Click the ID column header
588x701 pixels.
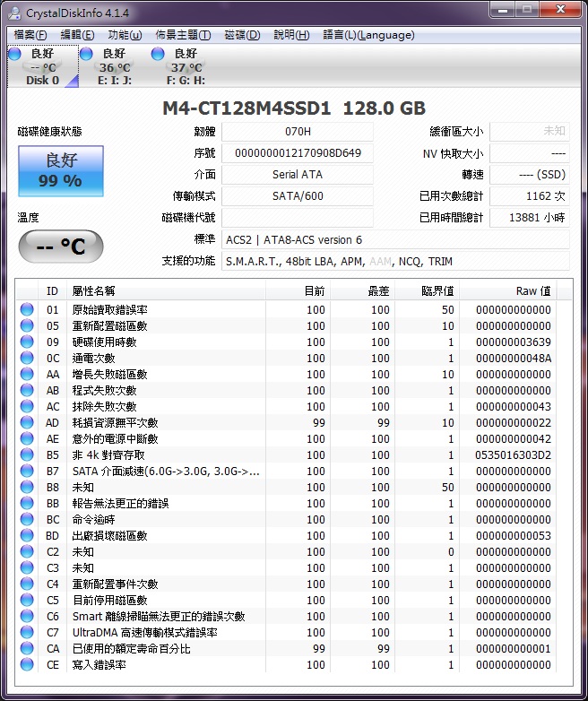(52, 291)
